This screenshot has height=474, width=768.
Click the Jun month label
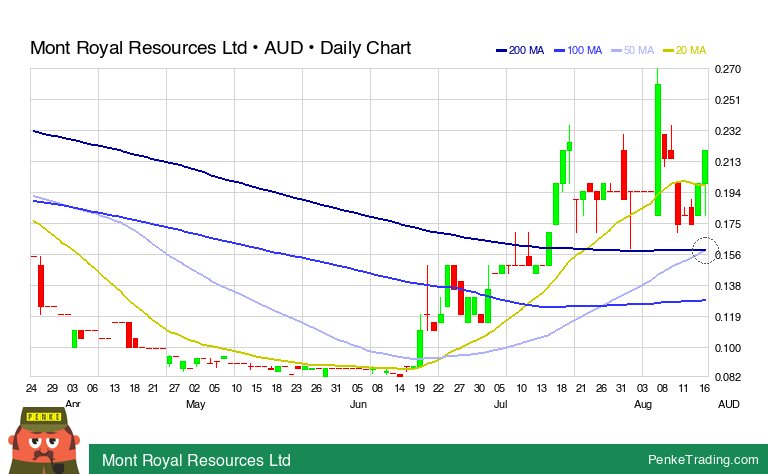coord(359,404)
